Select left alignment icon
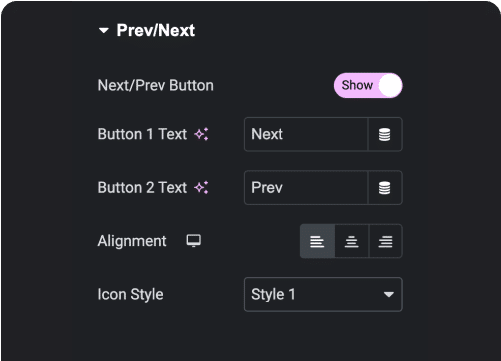501x361 pixels. 317,241
